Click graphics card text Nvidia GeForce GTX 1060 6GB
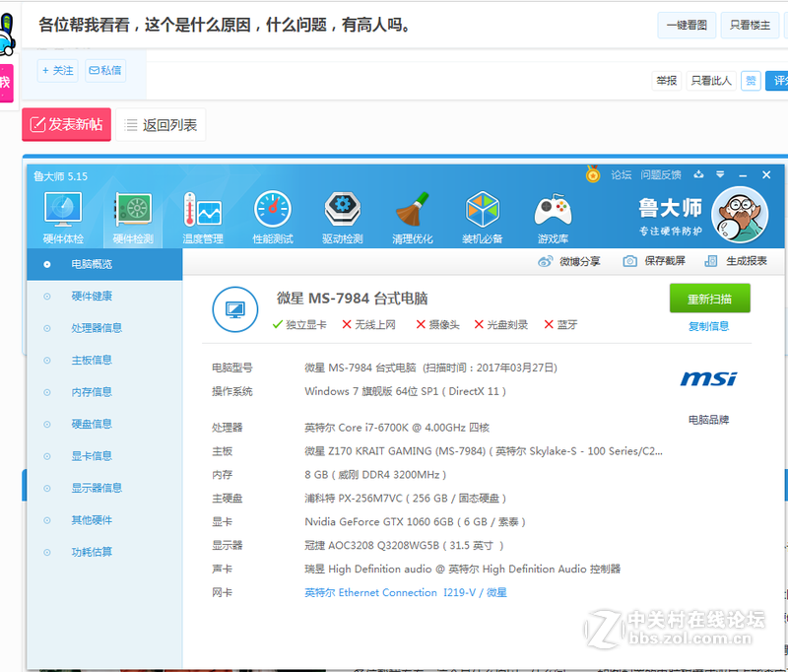 click(x=415, y=521)
